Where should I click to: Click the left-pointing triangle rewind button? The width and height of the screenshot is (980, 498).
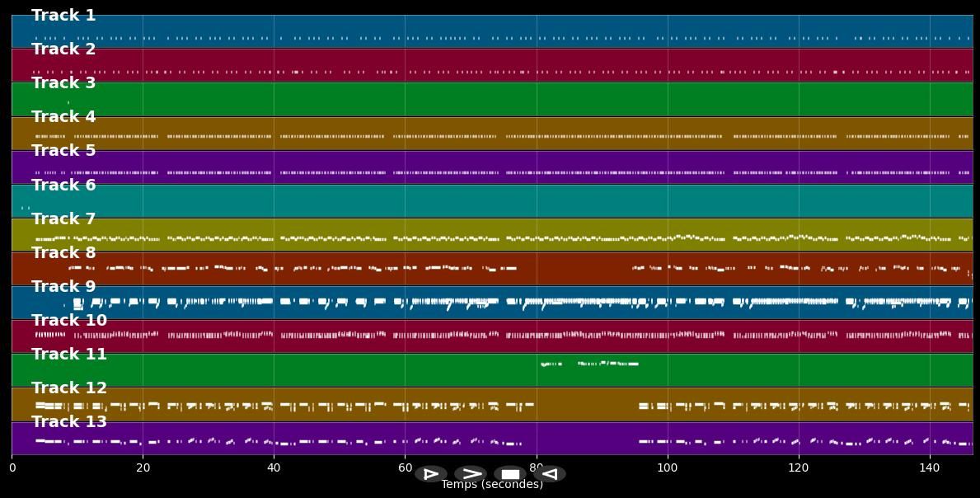pyautogui.click(x=550, y=474)
